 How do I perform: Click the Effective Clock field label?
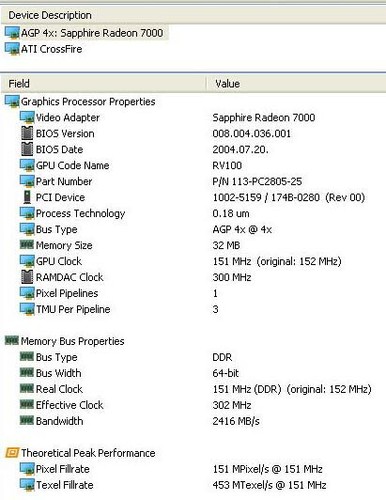70,405
